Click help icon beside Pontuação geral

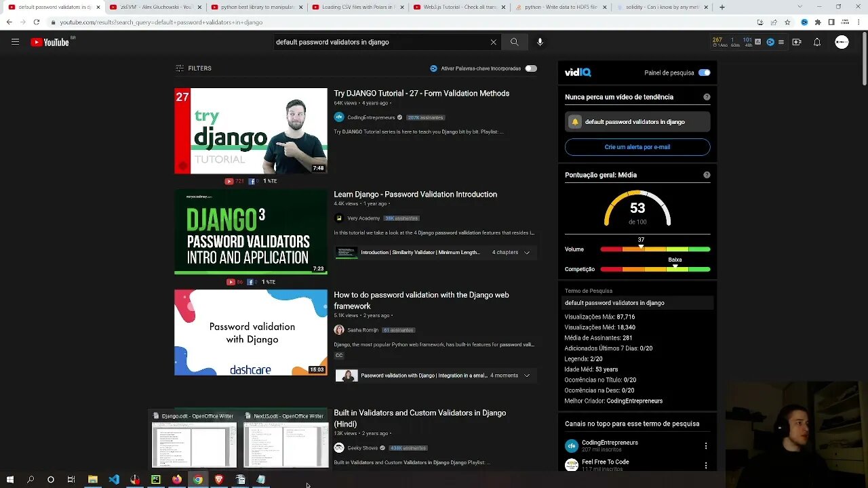click(707, 175)
